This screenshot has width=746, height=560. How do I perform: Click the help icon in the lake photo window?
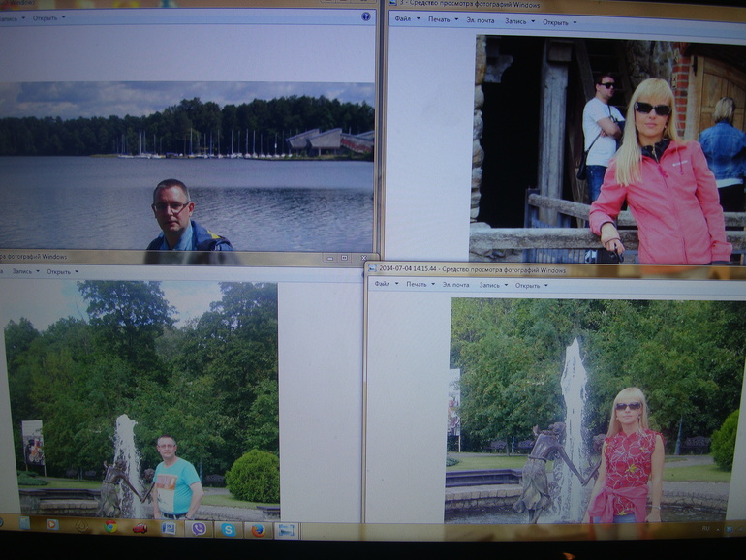pyautogui.click(x=365, y=16)
